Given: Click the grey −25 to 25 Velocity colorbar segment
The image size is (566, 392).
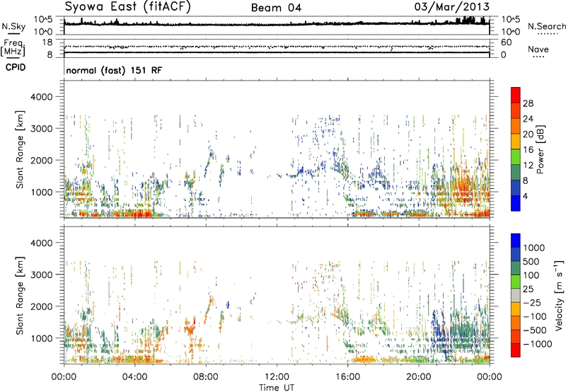Looking at the screenshot, I should (516, 295).
